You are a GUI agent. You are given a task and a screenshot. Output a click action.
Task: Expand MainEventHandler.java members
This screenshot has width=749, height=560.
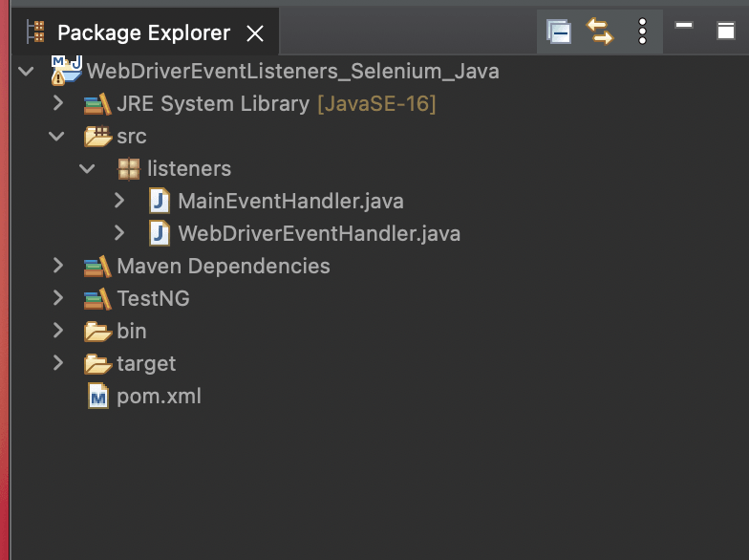tap(119, 202)
